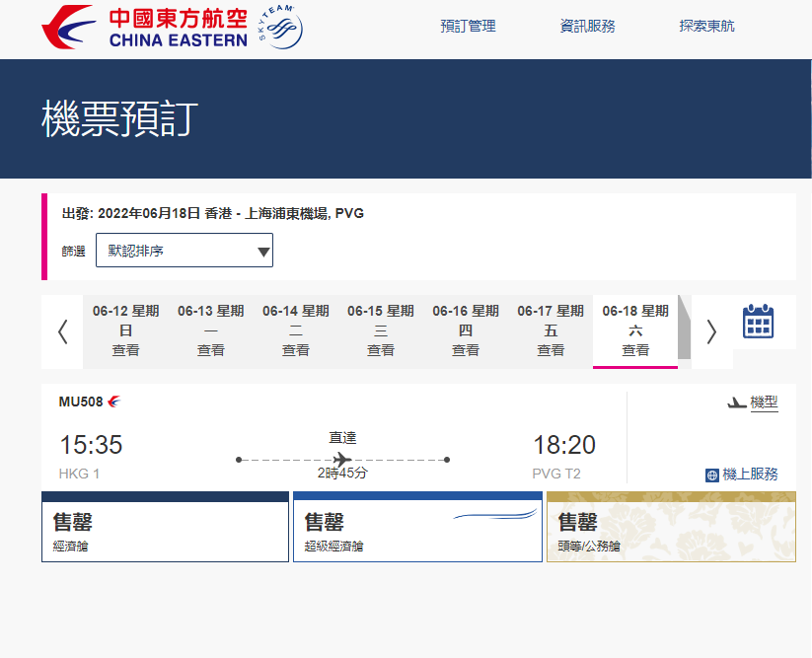Viewport: 812px width, 658px height.
Task: Click the plane icon on flight route line
Action: (x=342, y=460)
